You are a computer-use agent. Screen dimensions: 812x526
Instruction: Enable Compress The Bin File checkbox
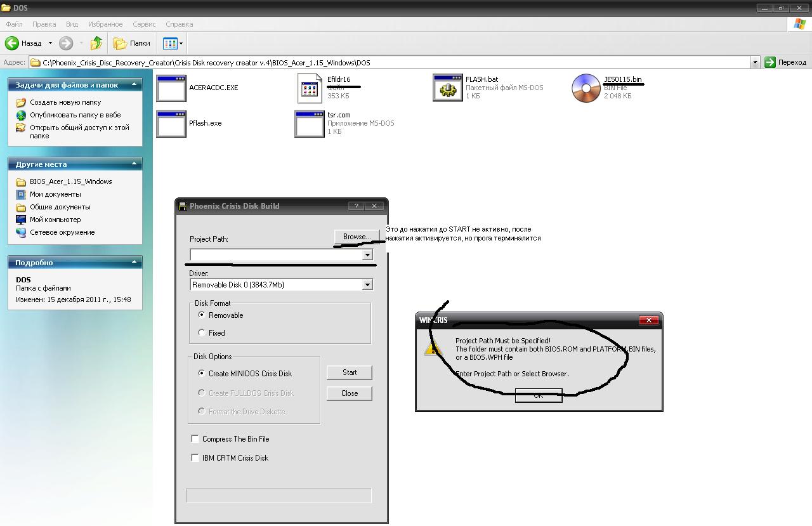[195, 438]
